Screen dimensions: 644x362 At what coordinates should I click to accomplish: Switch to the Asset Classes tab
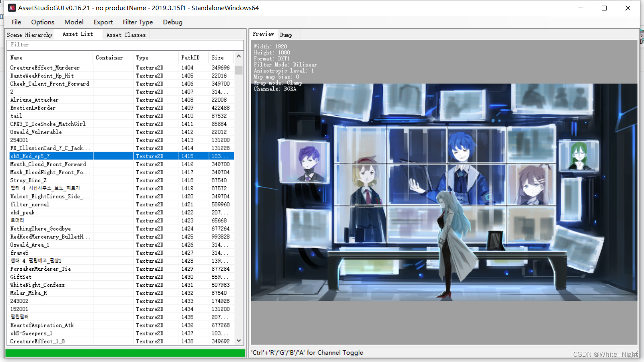click(x=126, y=35)
